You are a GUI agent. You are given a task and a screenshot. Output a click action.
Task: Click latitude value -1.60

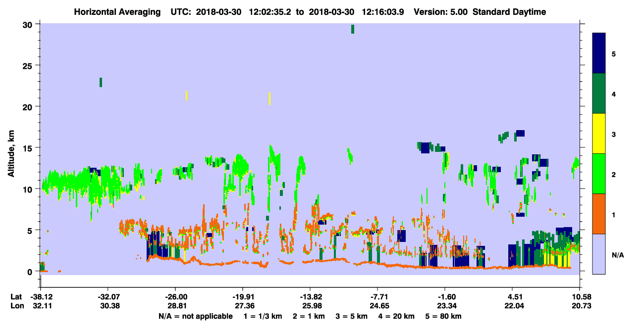(444, 296)
